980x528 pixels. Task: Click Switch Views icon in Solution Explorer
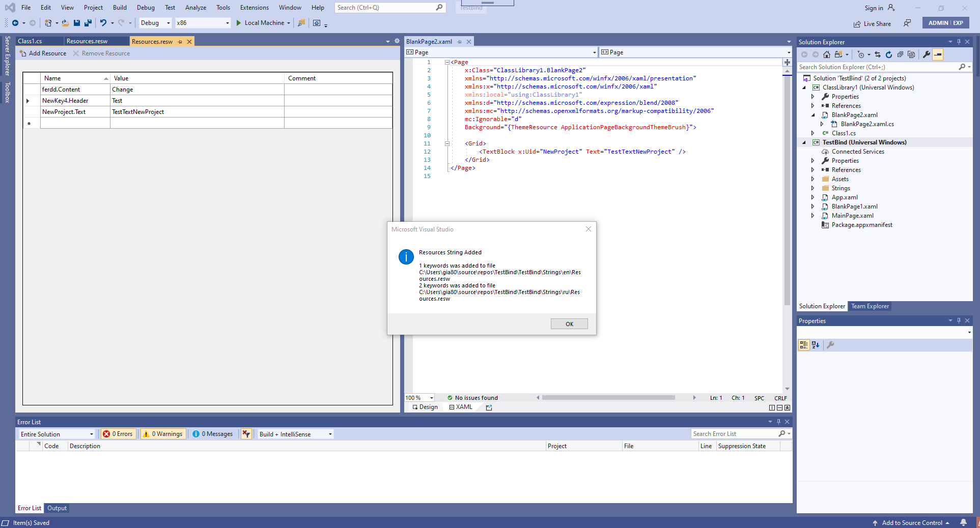click(x=838, y=54)
